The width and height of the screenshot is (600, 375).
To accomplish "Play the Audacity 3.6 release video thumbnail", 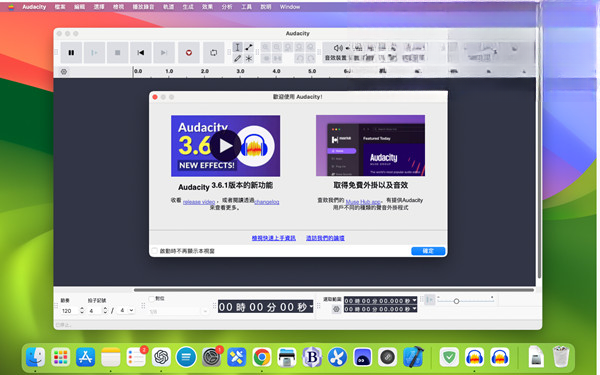I will (x=225, y=146).
